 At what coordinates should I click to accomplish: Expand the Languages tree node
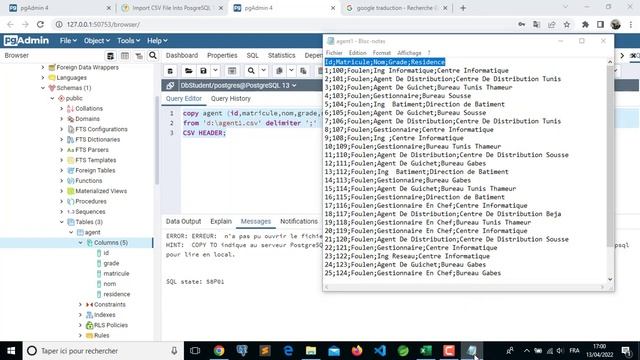pos(43,78)
